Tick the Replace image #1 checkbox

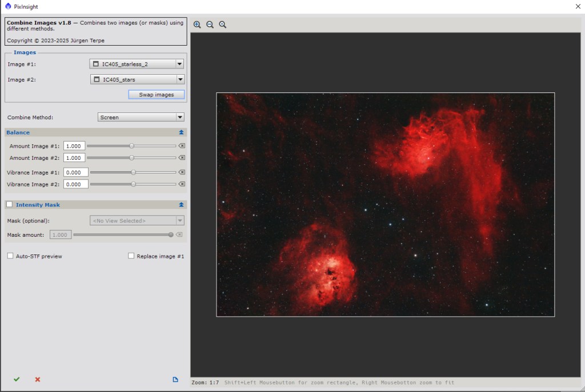(x=131, y=256)
